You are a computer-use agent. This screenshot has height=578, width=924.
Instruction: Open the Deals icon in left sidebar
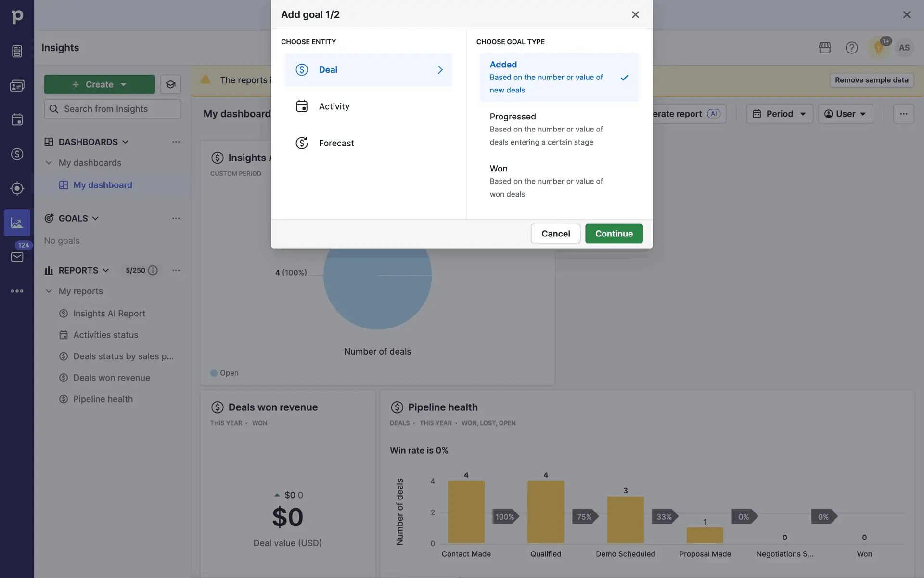pos(17,154)
